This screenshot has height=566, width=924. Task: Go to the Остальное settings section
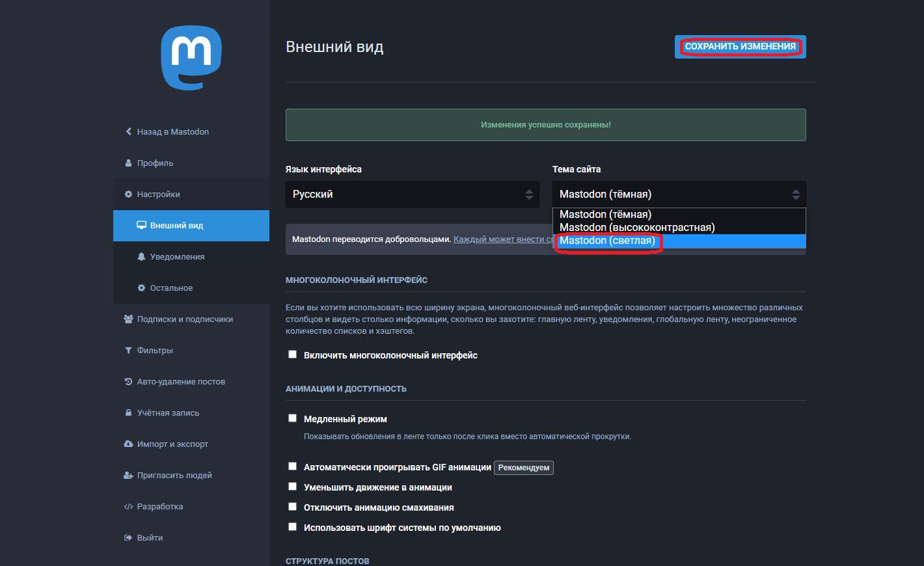pos(171,288)
